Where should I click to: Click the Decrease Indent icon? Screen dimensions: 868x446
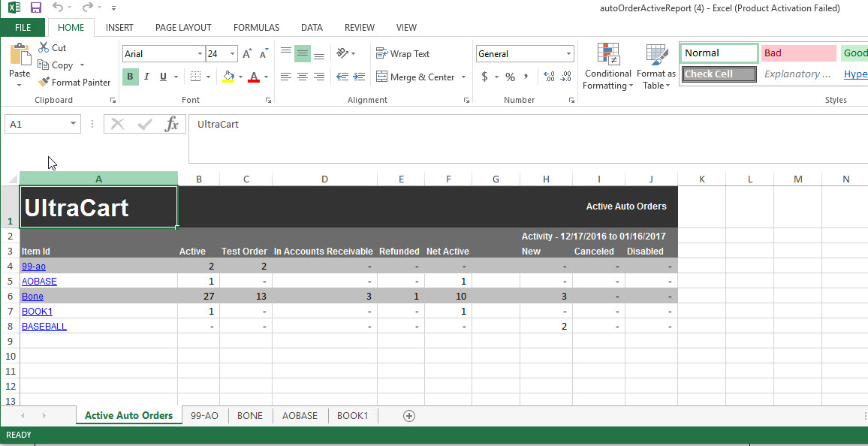342,77
